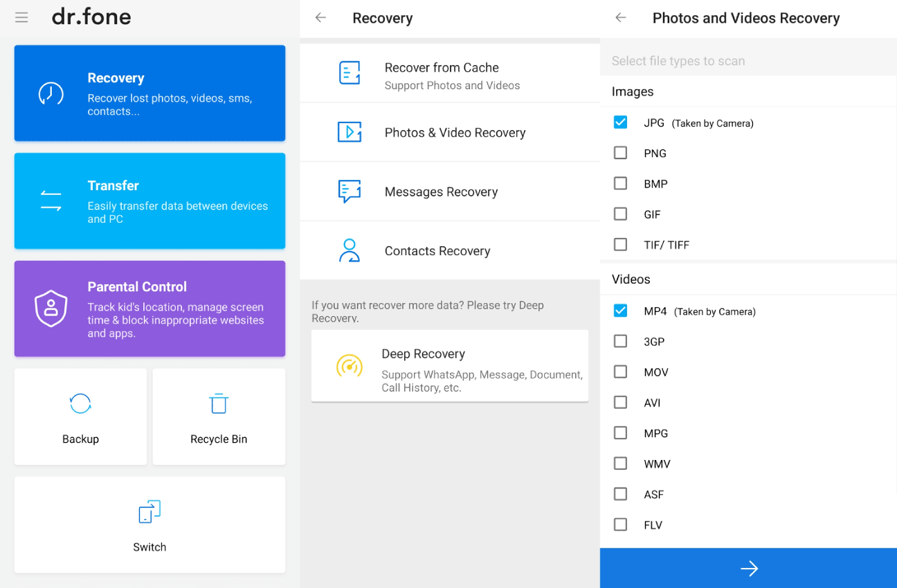This screenshot has width=897, height=588.
Task: Go back from Photos and Videos Recovery
Action: [x=621, y=18]
